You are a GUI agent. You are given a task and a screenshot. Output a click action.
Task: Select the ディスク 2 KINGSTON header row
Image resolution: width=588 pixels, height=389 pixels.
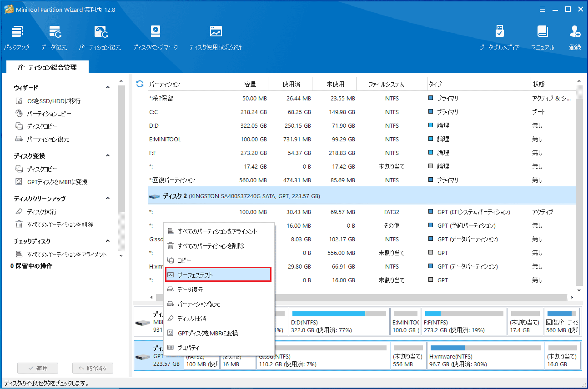[x=362, y=196]
